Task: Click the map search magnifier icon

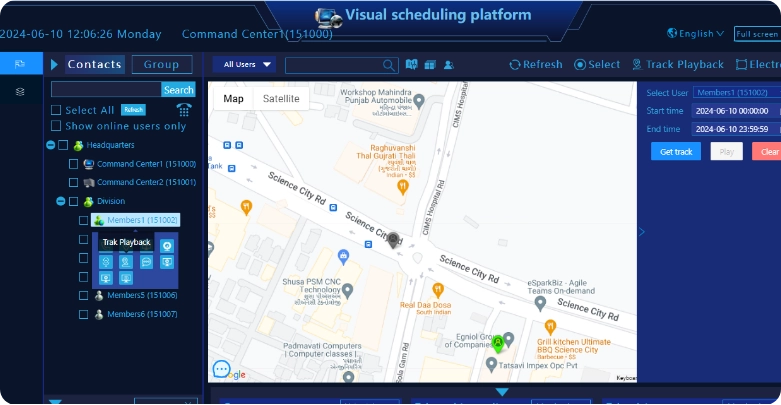Action: pos(389,65)
